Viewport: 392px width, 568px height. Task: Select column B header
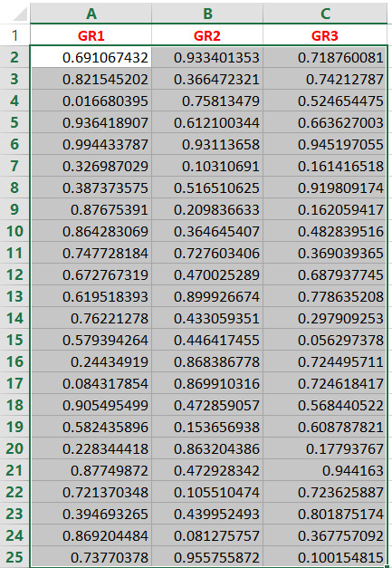[x=207, y=14]
